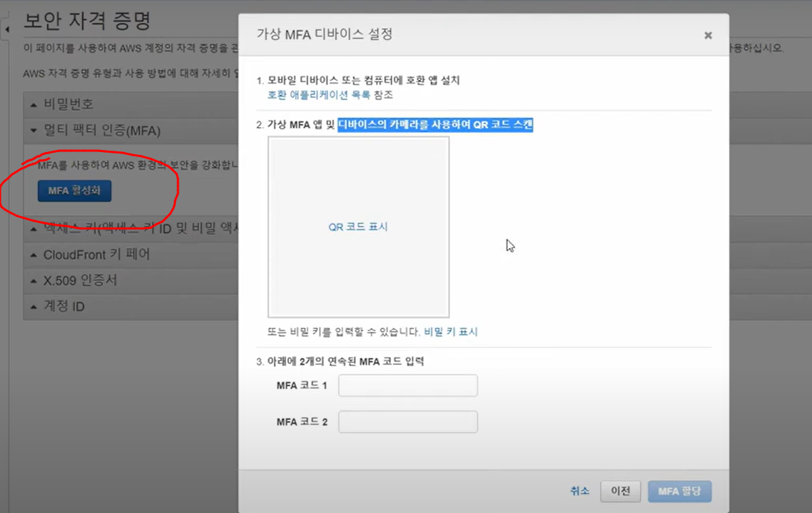This screenshot has width=812, height=513.
Task: Click the MFA 활성화 button behind the dialog
Action: pos(74,191)
